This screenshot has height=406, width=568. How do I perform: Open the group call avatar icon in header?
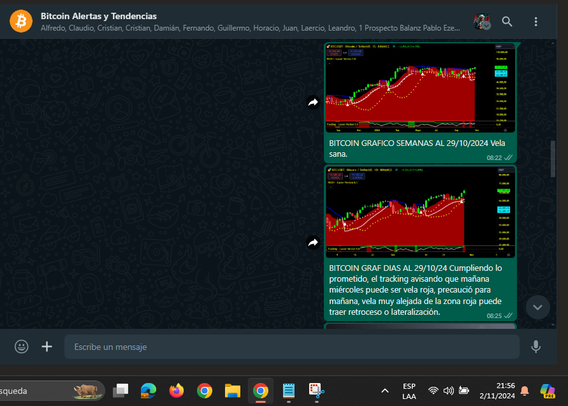tap(482, 22)
